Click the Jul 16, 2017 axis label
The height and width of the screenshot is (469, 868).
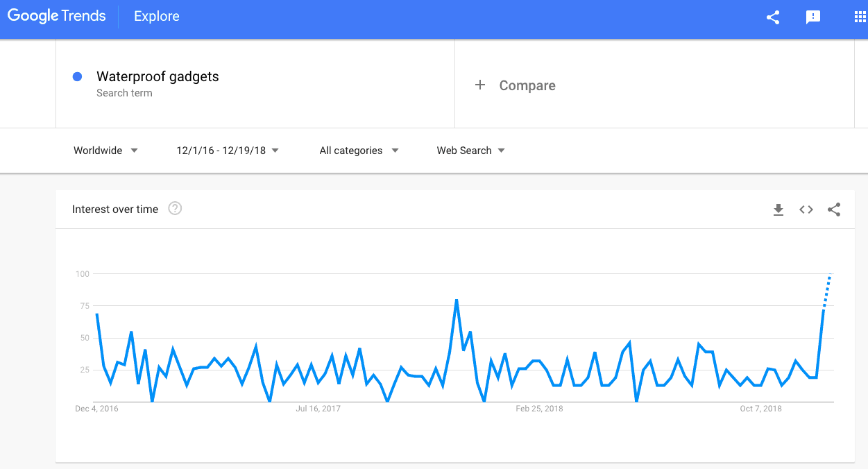click(318, 409)
